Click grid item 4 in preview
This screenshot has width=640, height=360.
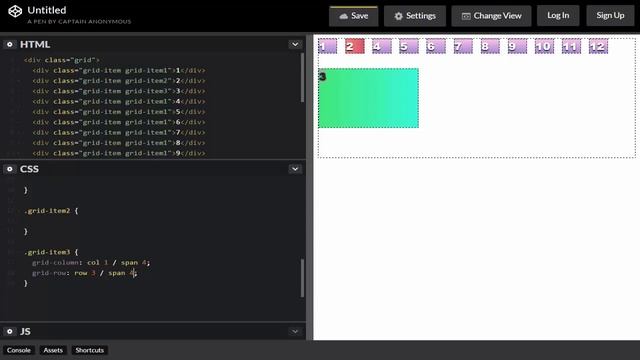[382, 46]
